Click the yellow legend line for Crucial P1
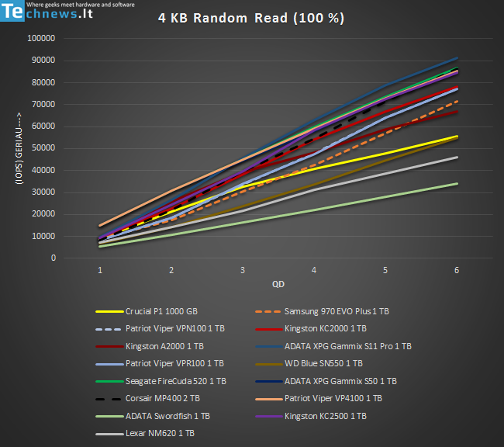504x447 pixels. coord(109,312)
